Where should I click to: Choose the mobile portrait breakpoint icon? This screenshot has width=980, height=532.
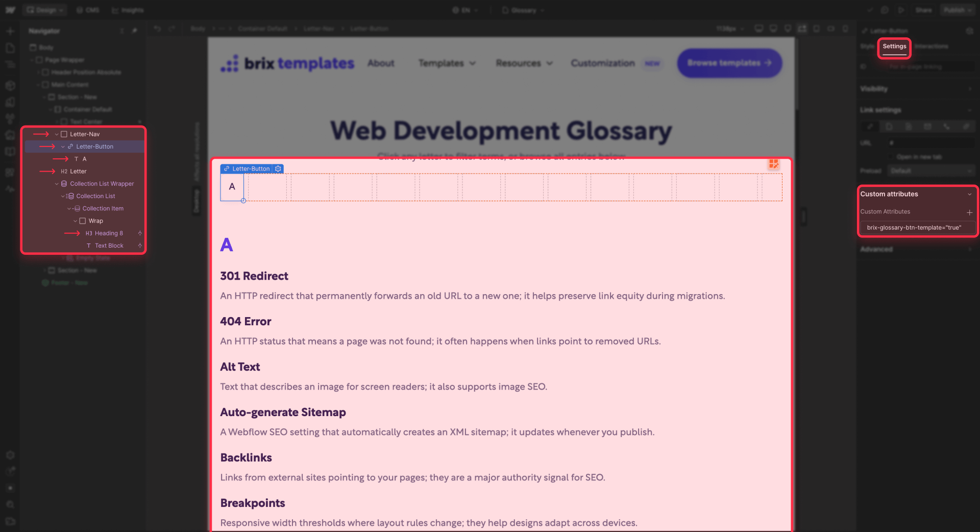coord(845,29)
